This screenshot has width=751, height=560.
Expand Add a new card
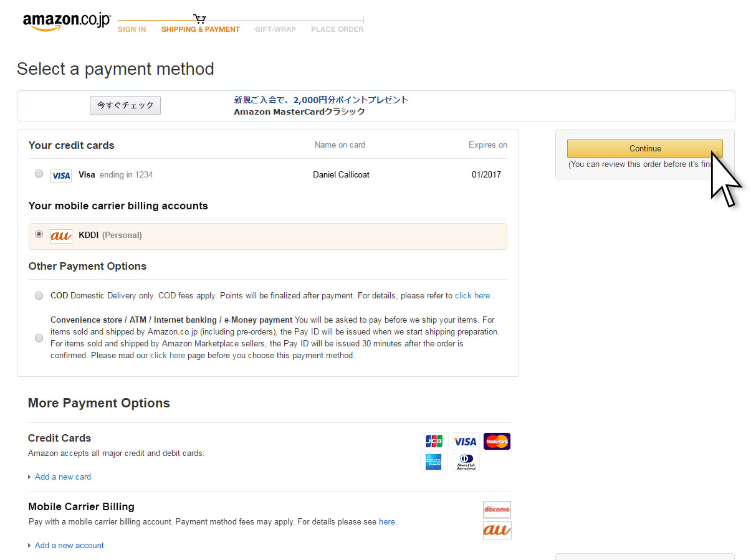coord(62,477)
